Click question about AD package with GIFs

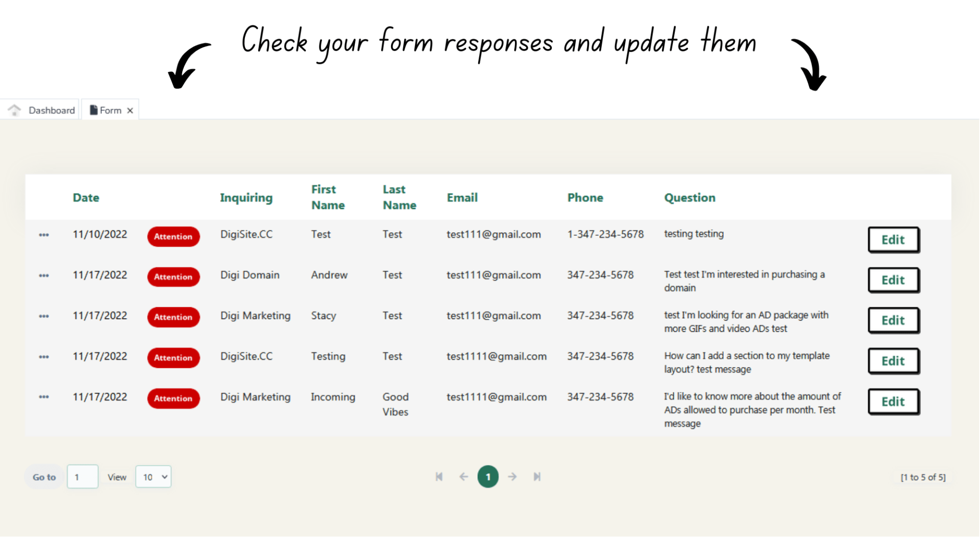click(x=746, y=322)
